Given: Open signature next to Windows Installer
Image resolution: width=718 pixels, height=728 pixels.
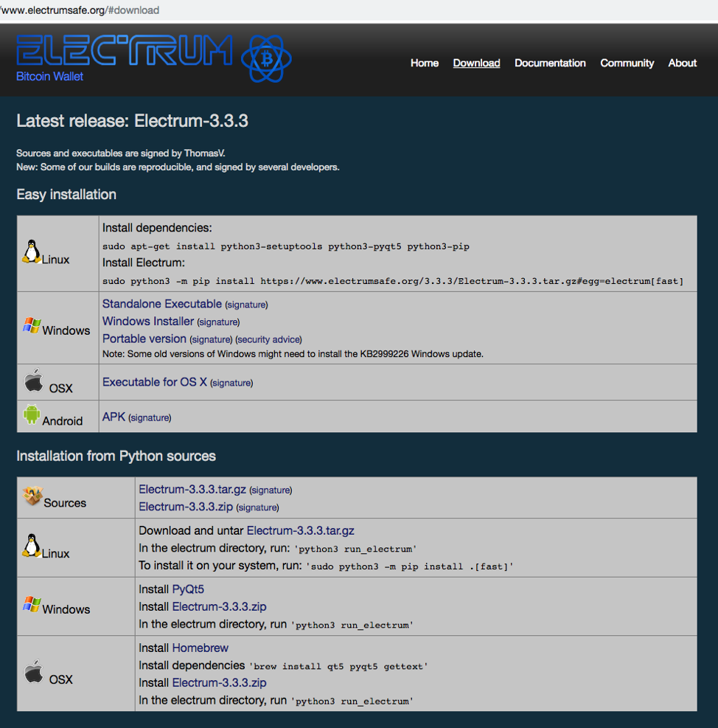Looking at the screenshot, I should (x=218, y=322).
